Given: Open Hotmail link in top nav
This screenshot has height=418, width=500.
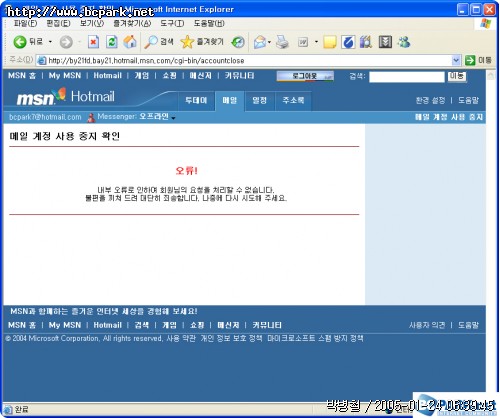Looking at the screenshot, I should click(x=107, y=76).
